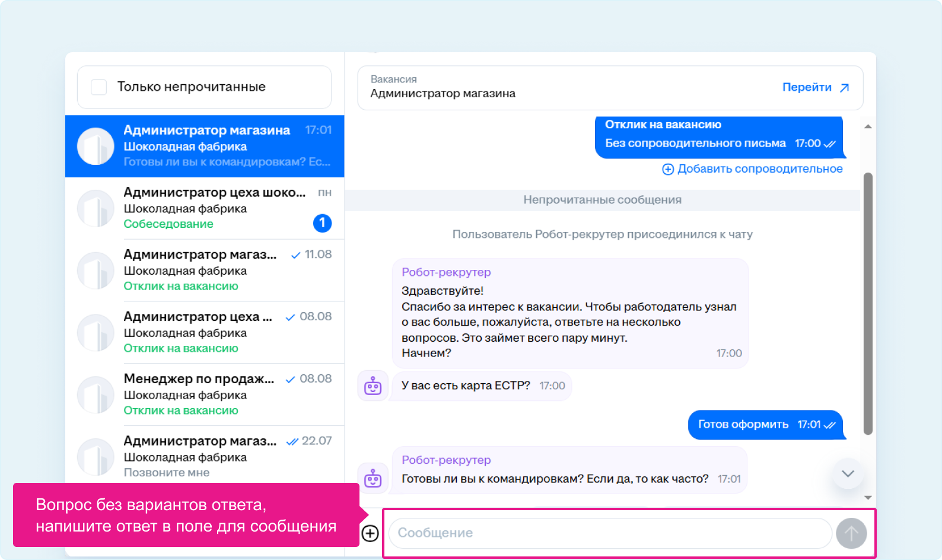This screenshot has height=560, width=942.
Task: Click robot avatar next to ЕСТР card question
Action: click(x=373, y=386)
